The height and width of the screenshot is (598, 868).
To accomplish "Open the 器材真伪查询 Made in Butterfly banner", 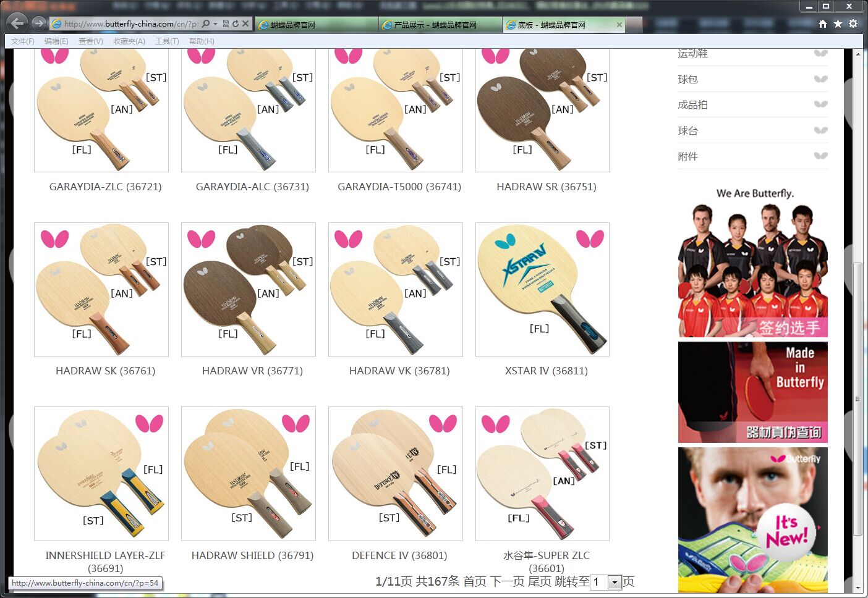I will pos(752,392).
